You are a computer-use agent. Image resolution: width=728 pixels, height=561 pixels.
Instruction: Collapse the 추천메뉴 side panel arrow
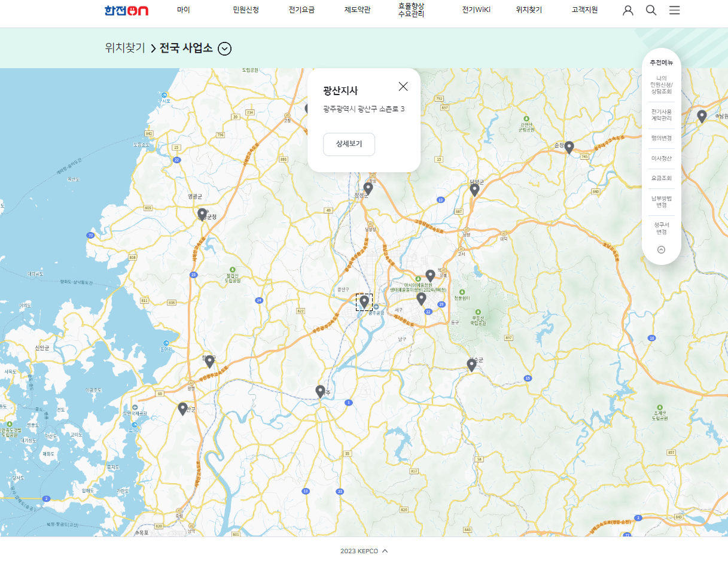click(x=661, y=250)
